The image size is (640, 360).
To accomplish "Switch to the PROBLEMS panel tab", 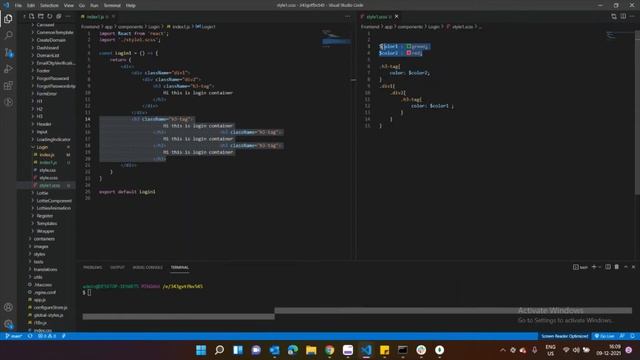I will [93, 267].
